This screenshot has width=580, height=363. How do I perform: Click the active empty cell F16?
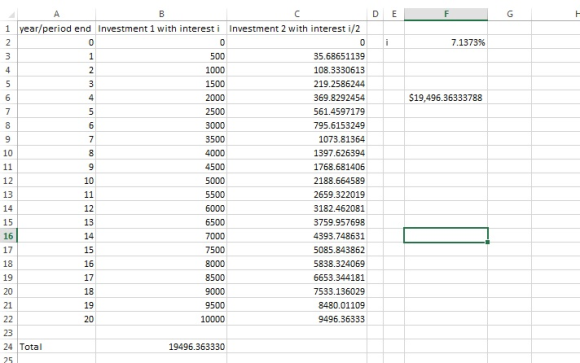[446, 236]
